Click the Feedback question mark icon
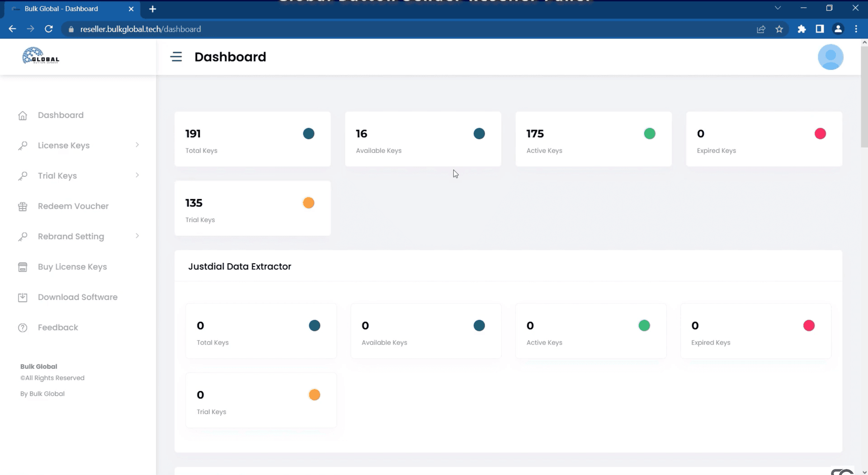The height and width of the screenshot is (475, 868). click(x=23, y=328)
